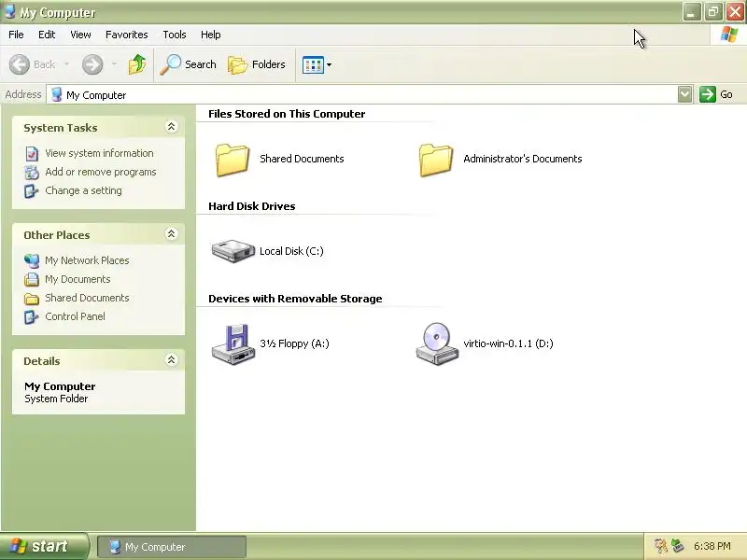Click inside the Address field

362,94
